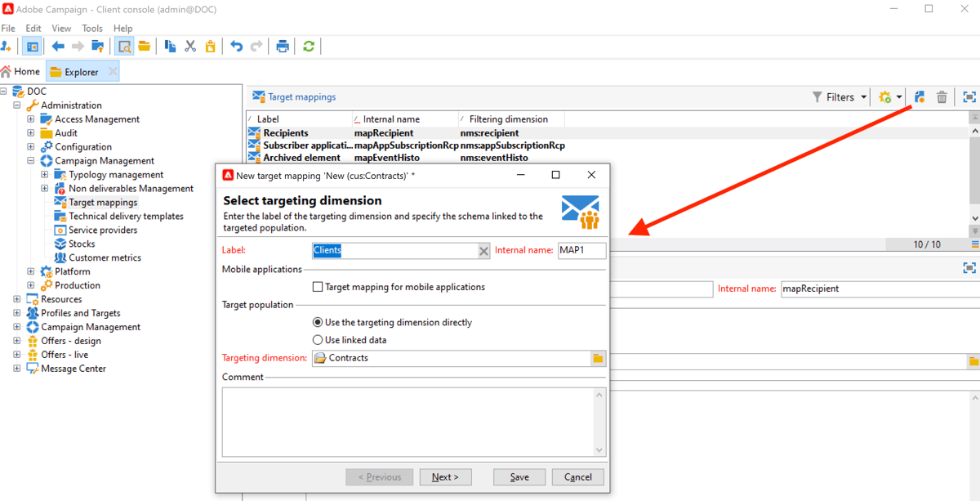The height and width of the screenshot is (501, 980).
Task: Switch to the Home tab
Action: pos(20,71)
